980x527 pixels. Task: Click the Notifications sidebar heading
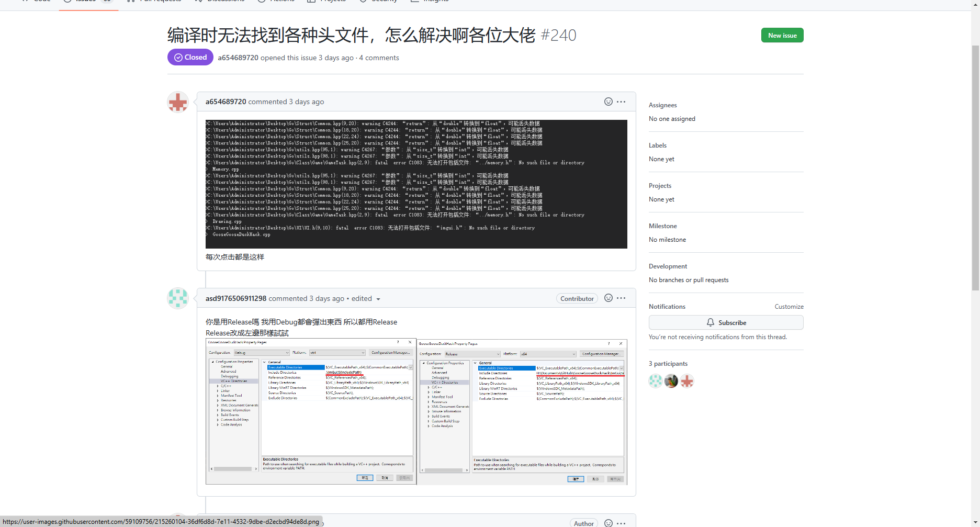tap(667, 307)
